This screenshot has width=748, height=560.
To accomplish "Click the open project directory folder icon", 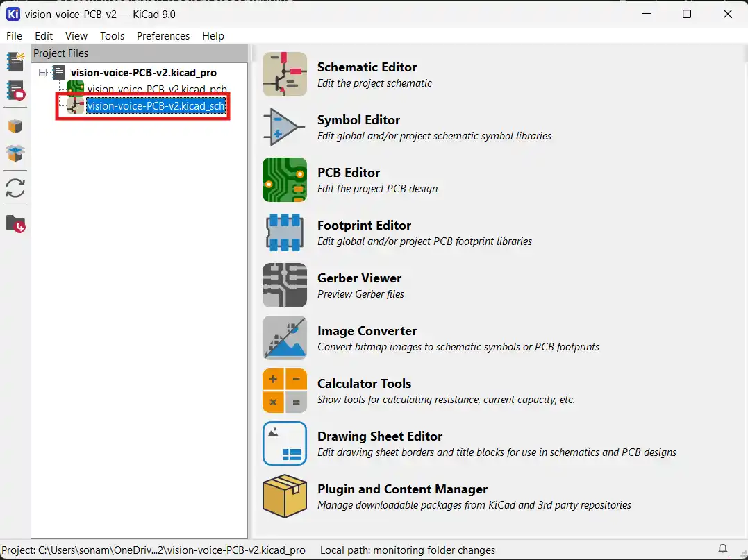I will tap(15, 223).
